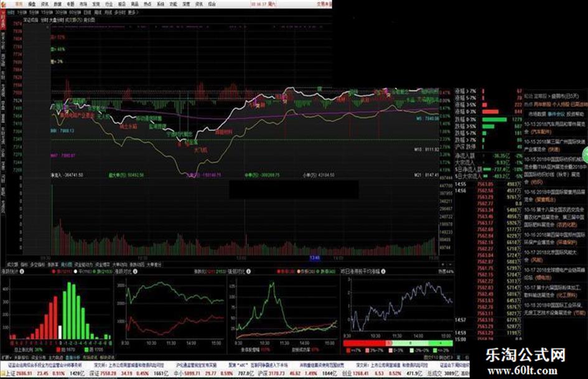
Task: Open the 10-13 2018汽车用品 exhibition news item
Action: (x=554, y=128)
